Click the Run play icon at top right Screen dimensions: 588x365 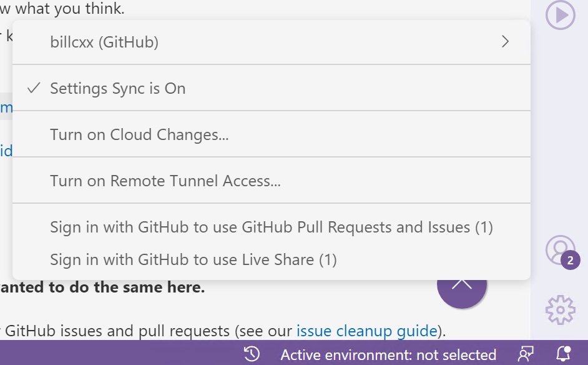click(560, 15)
